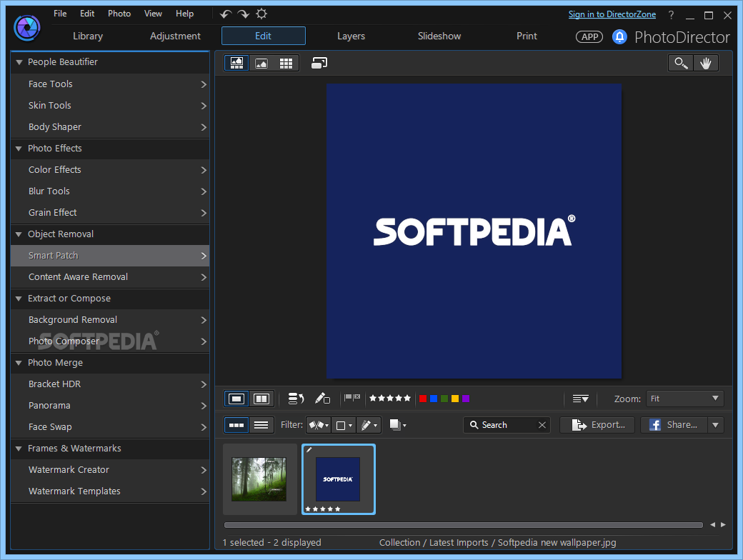The width and height of the screenshot is (743, 560).
Task: Click the scroll left arrow under thumbnails
Action: [x=712, y=524]
